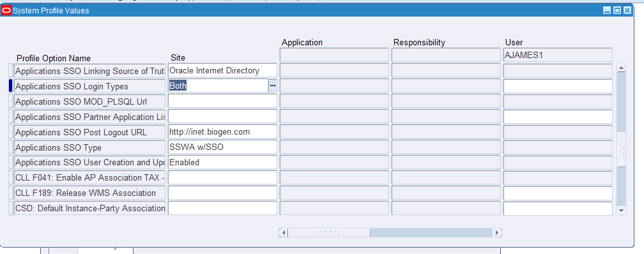The image size is (644, 254).
Task: Maximize the System Profile Values window
Action: coord(617,11)
